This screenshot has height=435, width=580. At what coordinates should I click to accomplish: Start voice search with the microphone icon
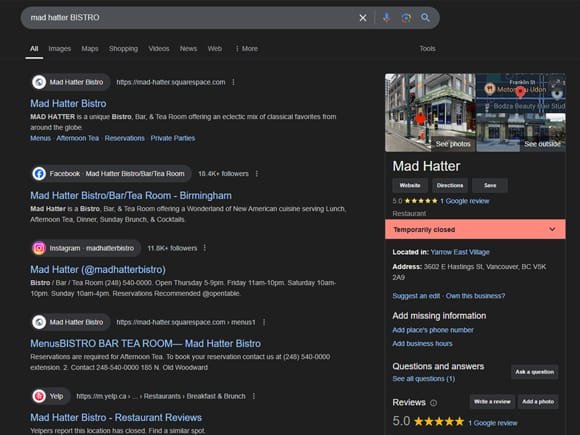click(386, 18)
